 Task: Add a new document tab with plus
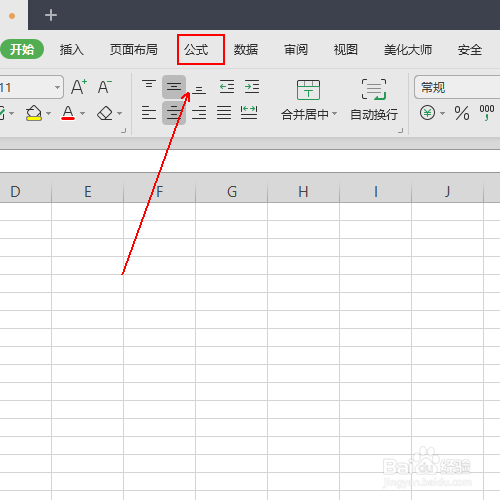tap(51, 15)
